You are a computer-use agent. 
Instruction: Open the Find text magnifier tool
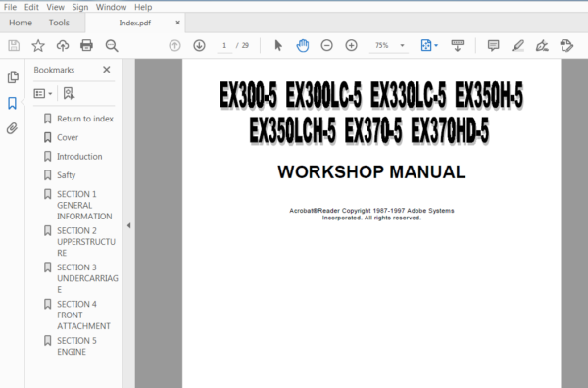(x=112, y=46)
